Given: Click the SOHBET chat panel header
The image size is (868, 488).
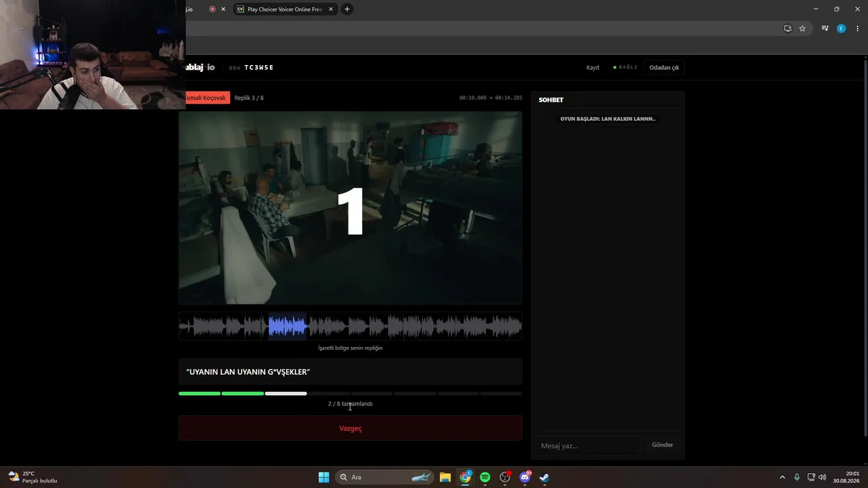Looking at the screenshot, I should (x=551, y=100).
